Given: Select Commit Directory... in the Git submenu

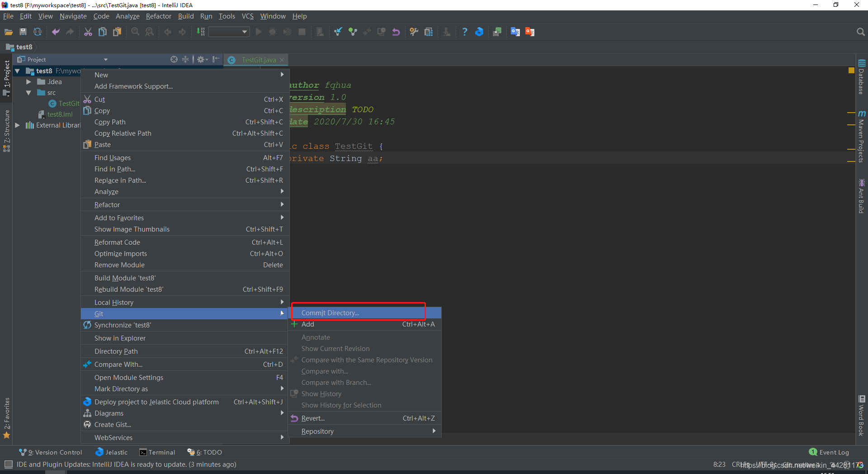Looking at the screenshot, I should tap(365, 313).
